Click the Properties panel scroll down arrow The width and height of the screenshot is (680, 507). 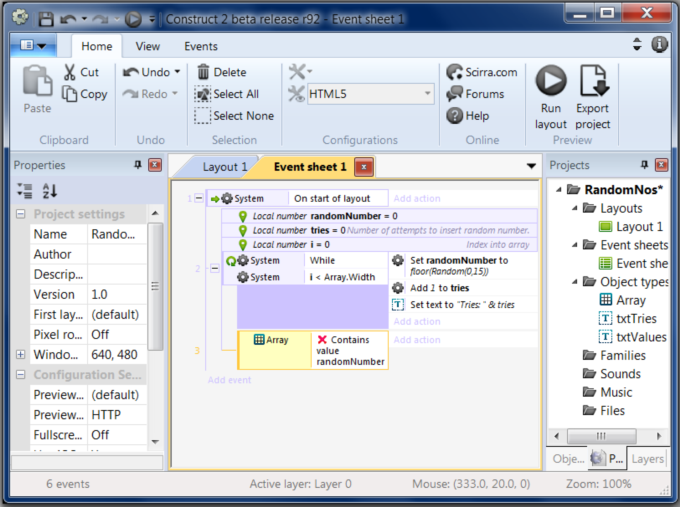155,442
